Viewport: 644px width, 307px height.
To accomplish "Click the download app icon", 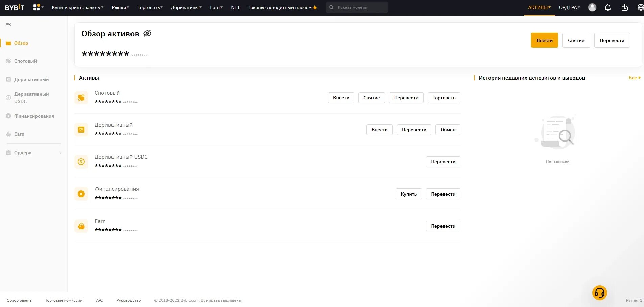I will point(625,7).
